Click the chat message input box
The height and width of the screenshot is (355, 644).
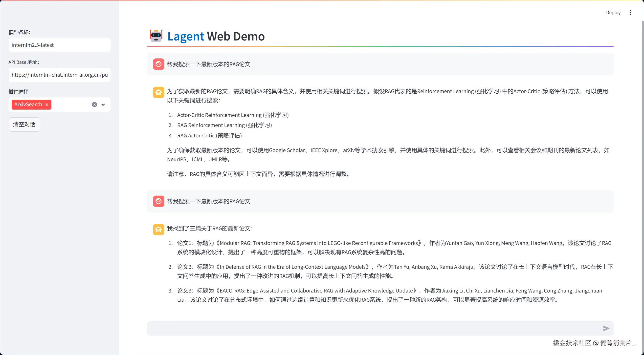(374, 328)
